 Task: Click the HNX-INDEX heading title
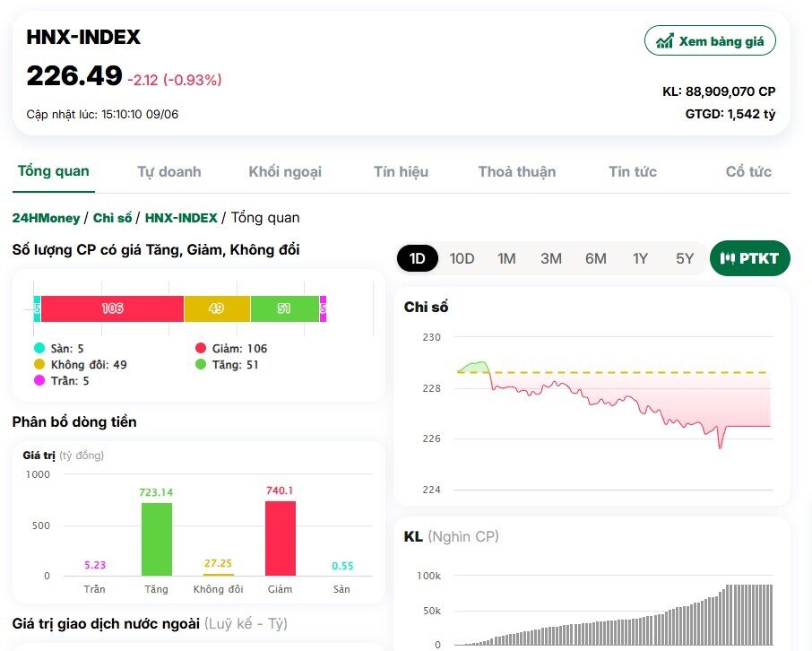83,38
